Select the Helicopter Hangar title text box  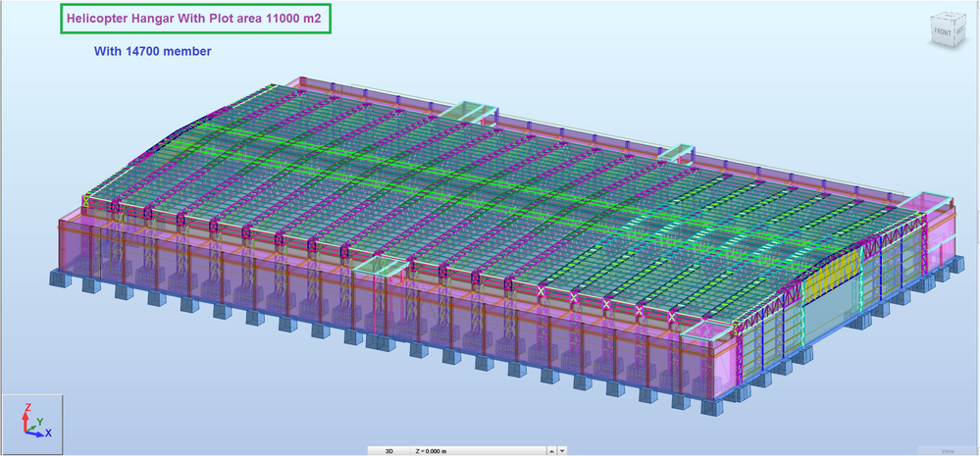(195, 19)
